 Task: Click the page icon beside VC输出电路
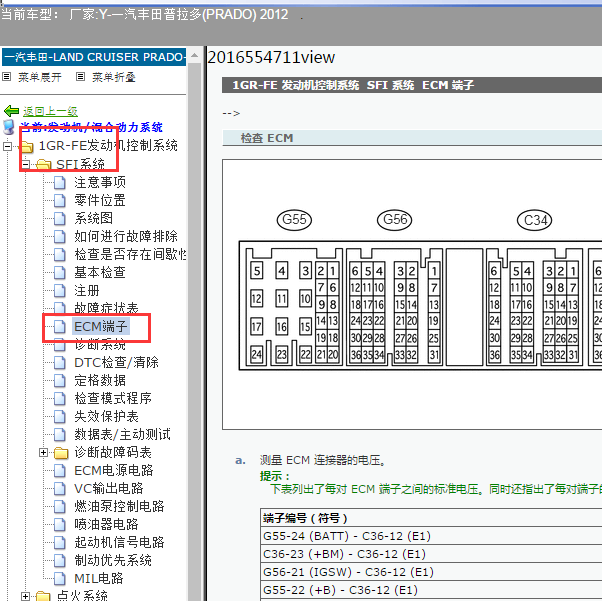pyautogui.click(x=60, y=489)
